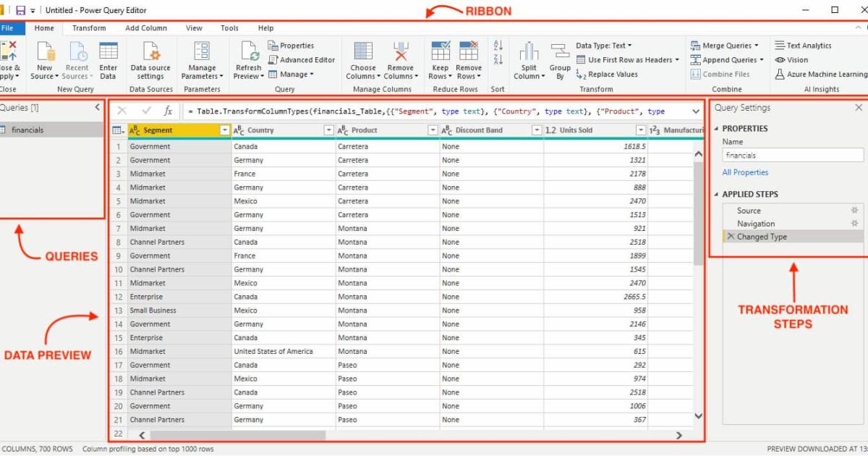Refresh the data preview
The image size is (868, 456).
[x=247, y=59]
